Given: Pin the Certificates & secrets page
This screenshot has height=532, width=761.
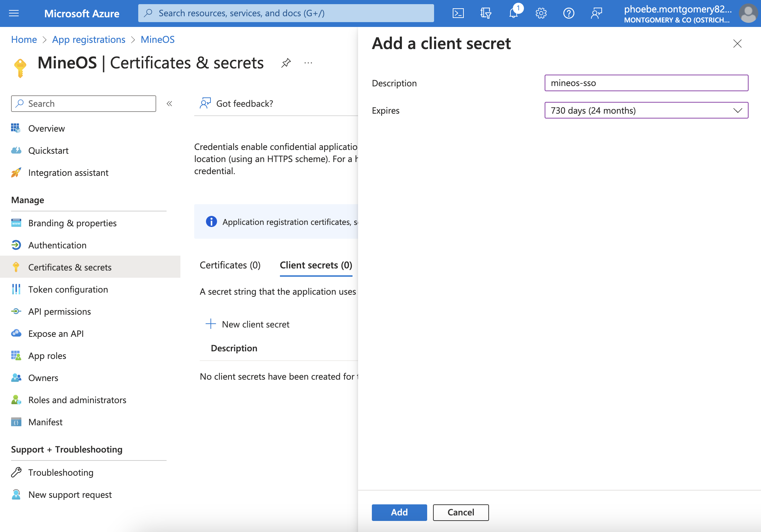Looking at the screenshot, I should [x=286, y=63].
